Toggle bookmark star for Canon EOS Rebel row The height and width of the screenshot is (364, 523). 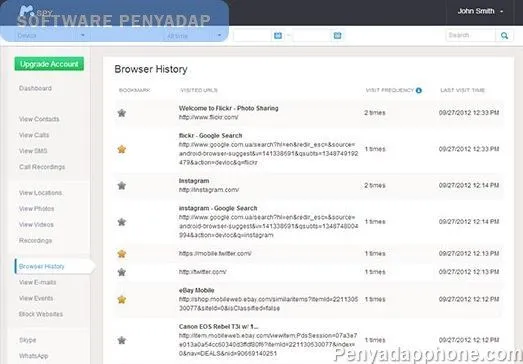(x=122, y=340)
